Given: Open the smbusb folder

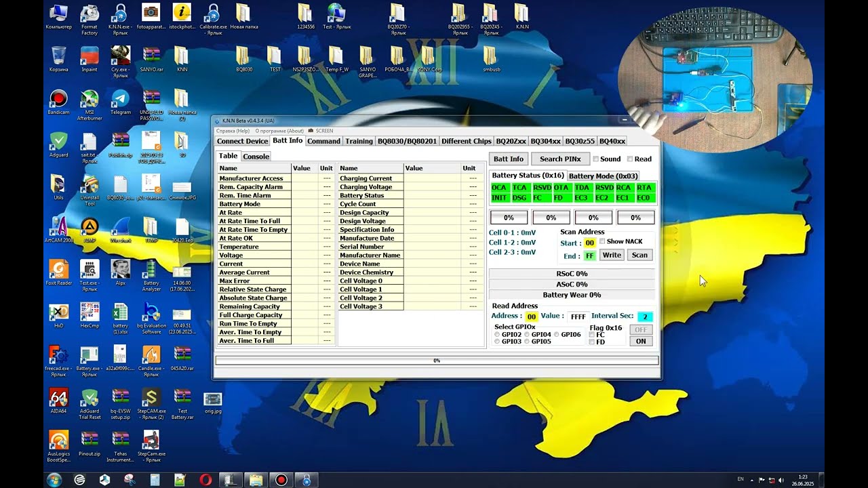Looking at the screenshot, I should coord(491,60).
